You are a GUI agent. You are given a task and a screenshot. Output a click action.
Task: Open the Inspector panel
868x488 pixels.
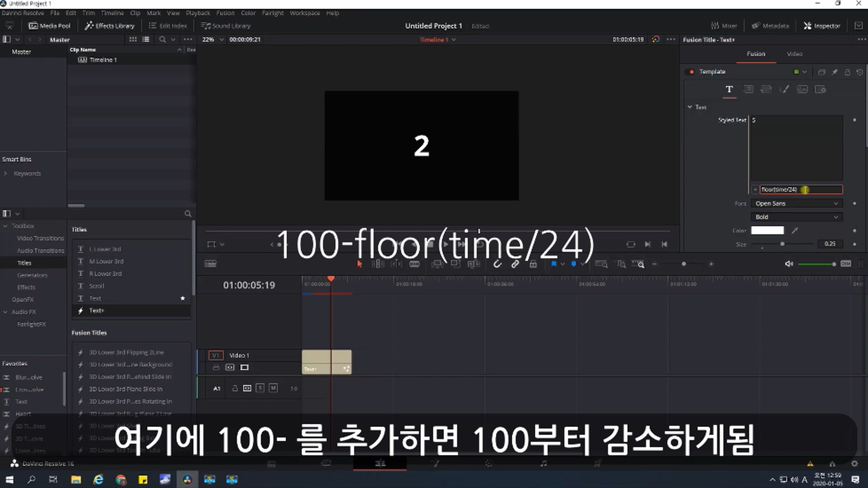pyautogui.click(x=821, y=26)
